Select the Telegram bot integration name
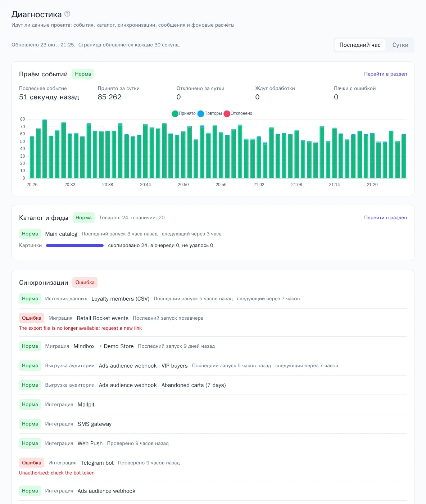 pos(97,463)
